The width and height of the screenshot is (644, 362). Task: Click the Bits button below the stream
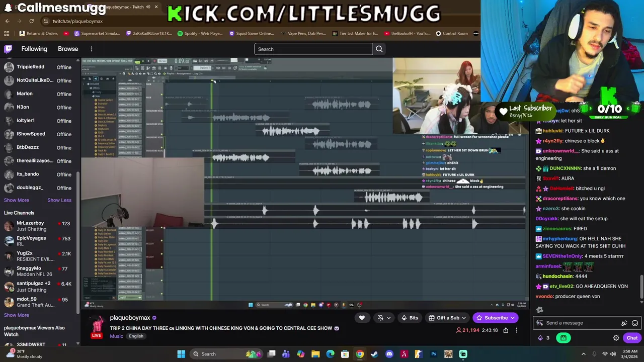409,318
